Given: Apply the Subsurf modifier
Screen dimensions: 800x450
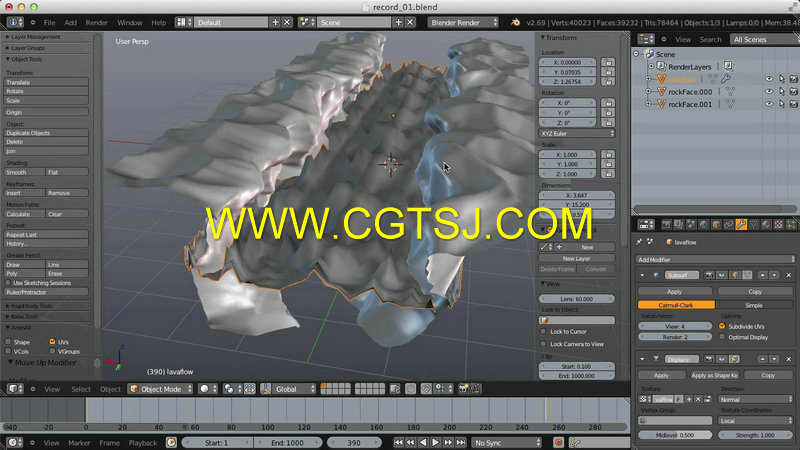Looking at the screenshot, I should (674, 292).
